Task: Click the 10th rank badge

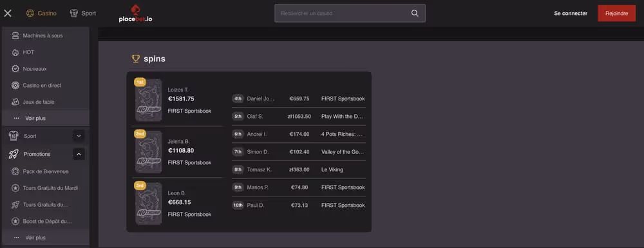Action: click(x=238, y=205)
